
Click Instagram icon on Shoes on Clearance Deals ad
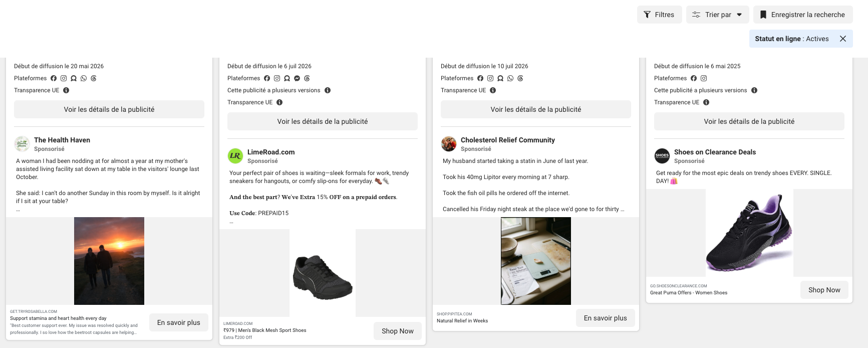pos(704,78)
